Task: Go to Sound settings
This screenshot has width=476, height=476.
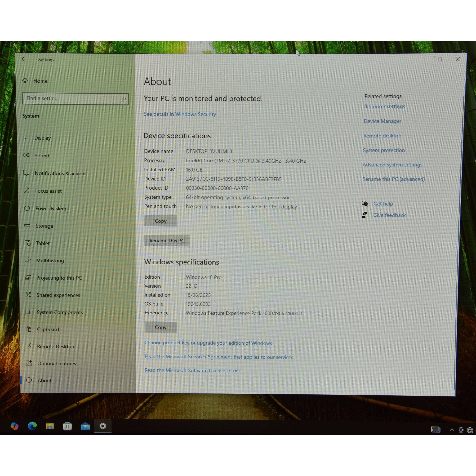Action: pyautogui.click(x=42, y=156)
